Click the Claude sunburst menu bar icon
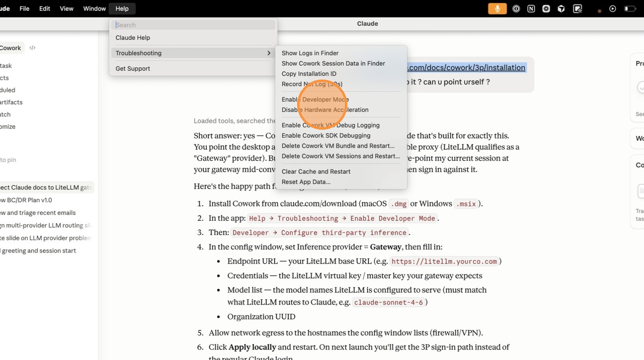This screenshot has height=360, width=644. point(546,8)
